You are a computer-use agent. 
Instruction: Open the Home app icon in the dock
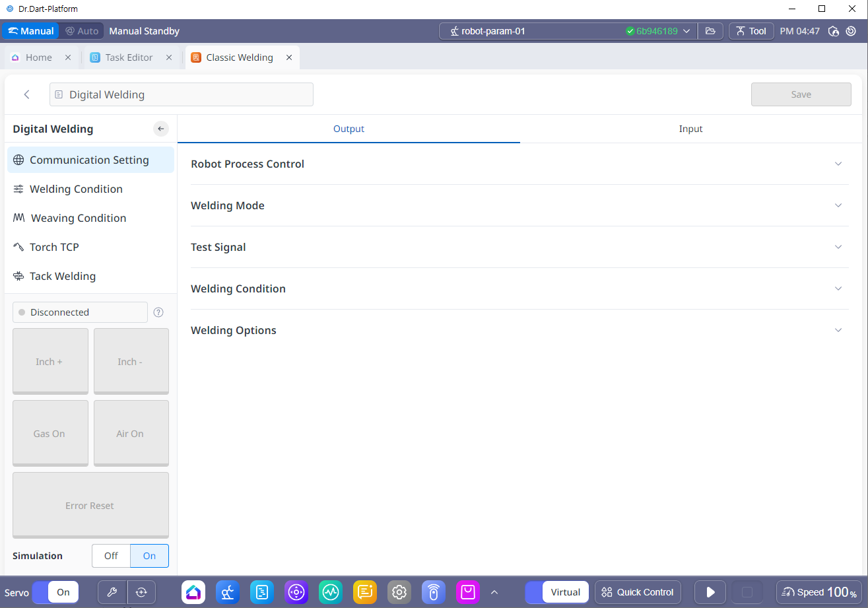(x=193, y=592)
